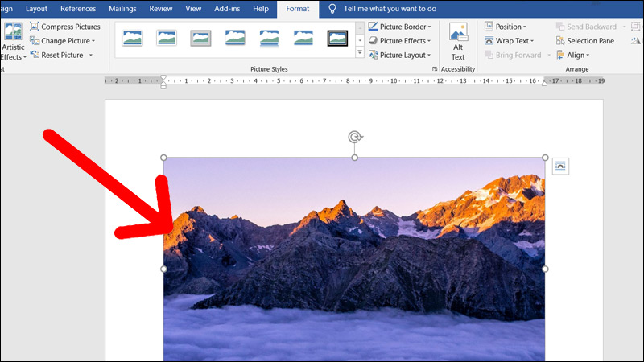Screen dimensions: 644x362
Task: Open Picture Border dropdown
Action: (399, 27)
